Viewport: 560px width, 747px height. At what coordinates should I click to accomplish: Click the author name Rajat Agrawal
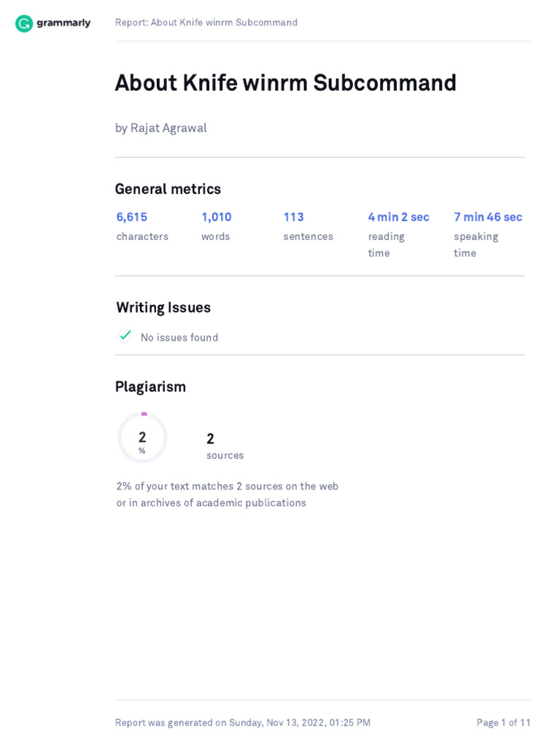(168, 128)
